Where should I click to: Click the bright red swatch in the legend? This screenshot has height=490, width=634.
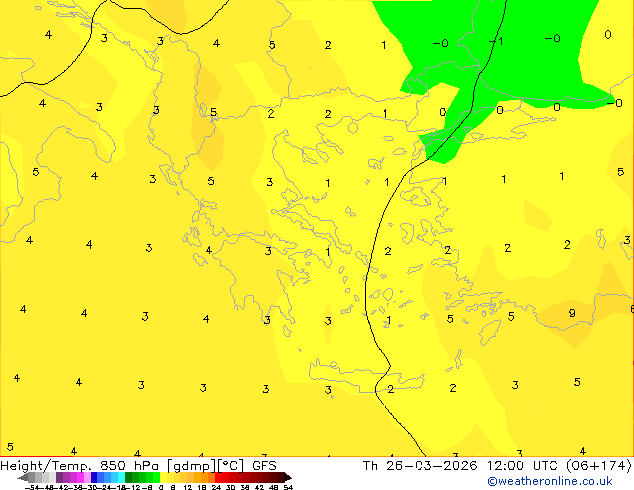pos(218,477)
